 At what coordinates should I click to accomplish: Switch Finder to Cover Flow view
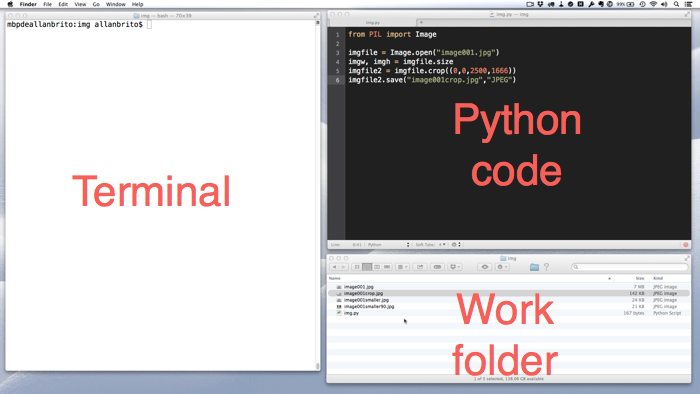point(387,267)
